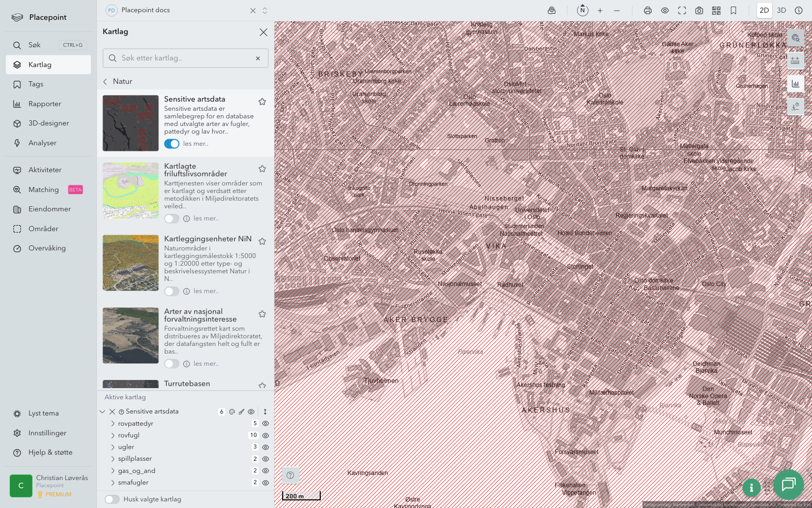Image resolution: width=812 pixels, height=508 pixels.
Task: Expand the rovpattedyr sublayer
Action: 113,424
